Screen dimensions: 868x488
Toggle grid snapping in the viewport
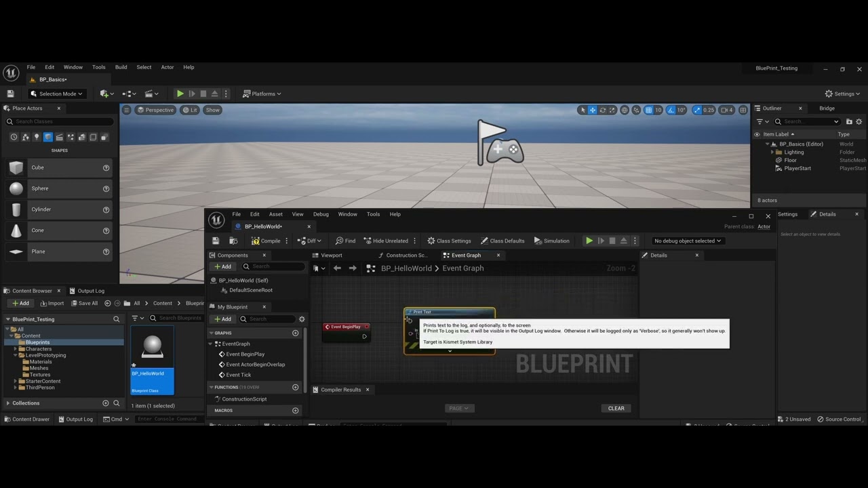(x=648, y=110)
